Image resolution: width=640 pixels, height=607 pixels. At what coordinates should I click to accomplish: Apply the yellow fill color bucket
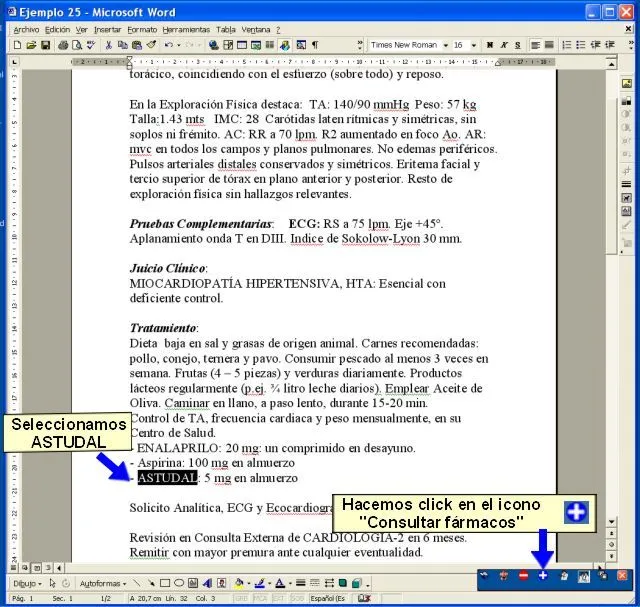tap(239, 583)
